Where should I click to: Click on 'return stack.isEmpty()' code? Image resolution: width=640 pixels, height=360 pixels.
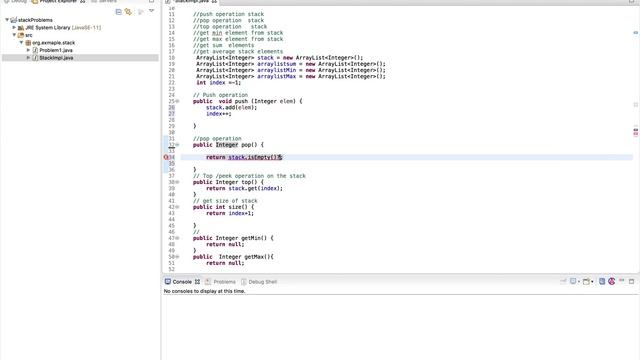[244, 157]
